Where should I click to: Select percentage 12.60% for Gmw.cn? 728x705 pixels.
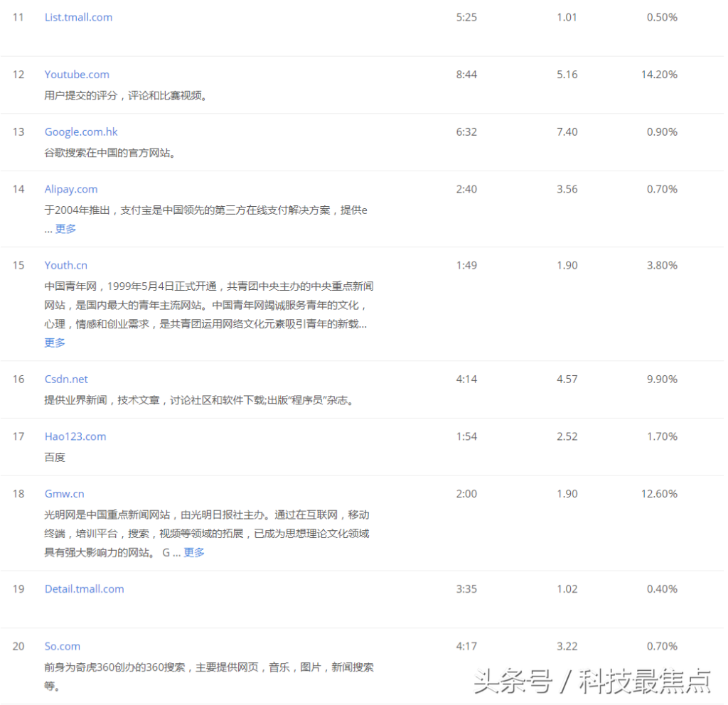(x=659, y=494)
